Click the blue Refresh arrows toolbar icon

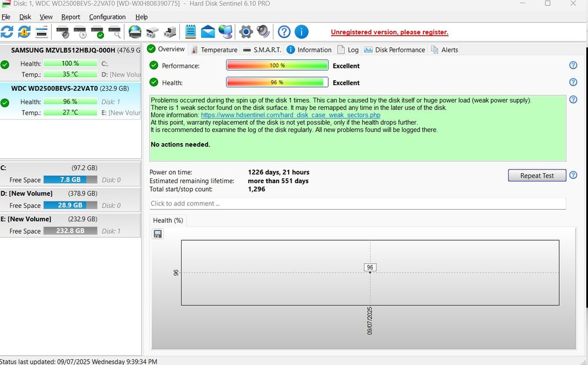[6, 32]
